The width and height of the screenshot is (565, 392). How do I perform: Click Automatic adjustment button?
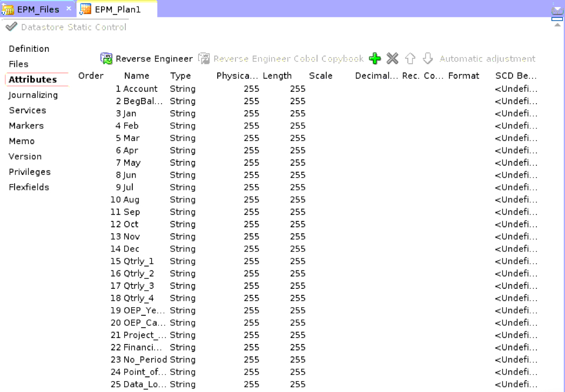pyautogui.click(x=488, y=59)
